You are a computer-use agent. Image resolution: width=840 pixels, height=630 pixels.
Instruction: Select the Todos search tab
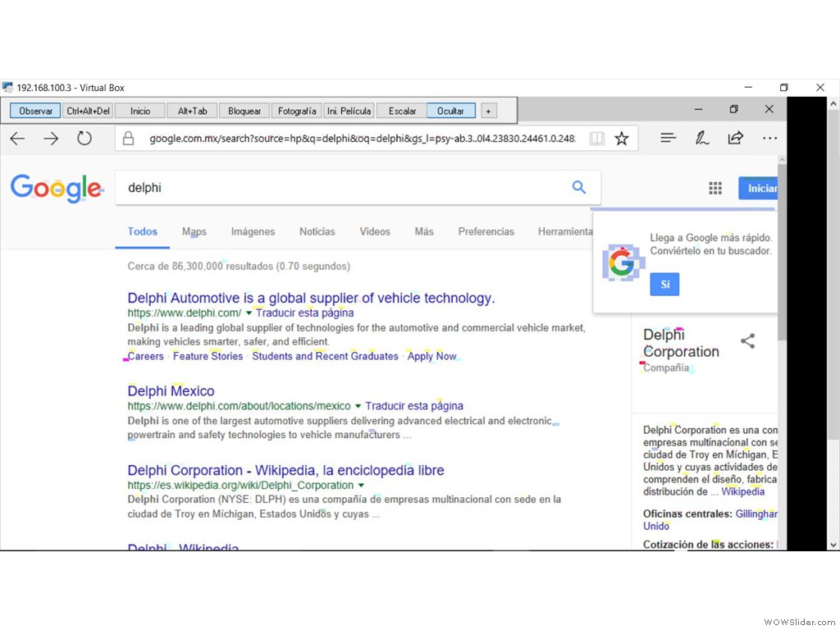[143, 231]
